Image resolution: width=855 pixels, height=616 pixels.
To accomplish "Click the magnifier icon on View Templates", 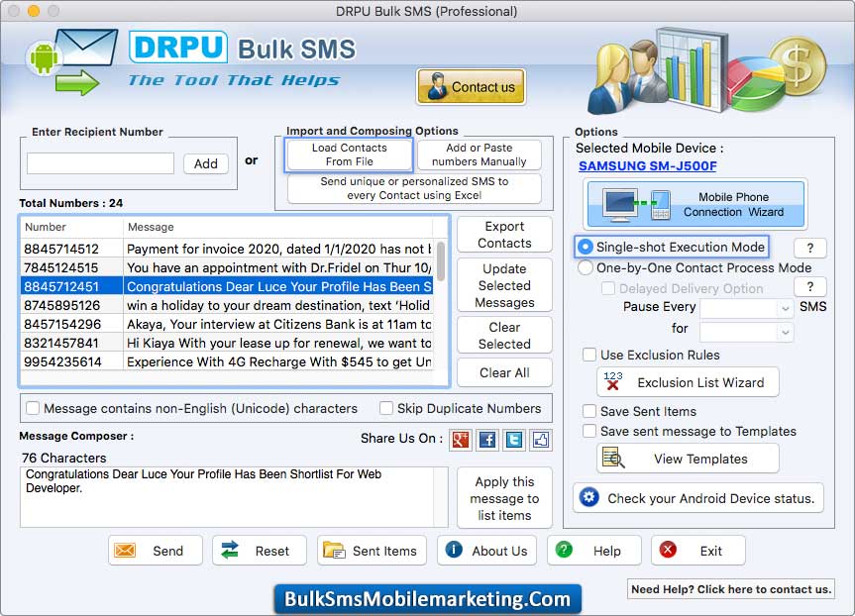I will click(x=613, y=459).
